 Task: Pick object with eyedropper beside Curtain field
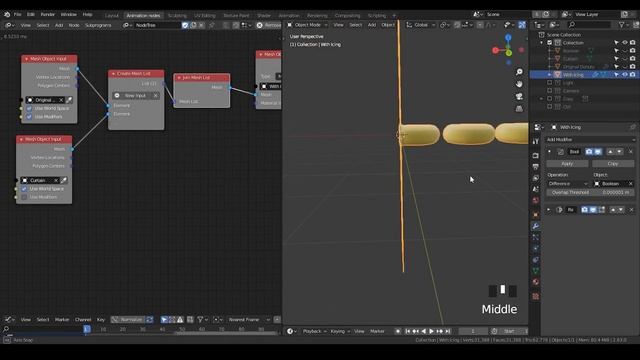coord(64,180)
